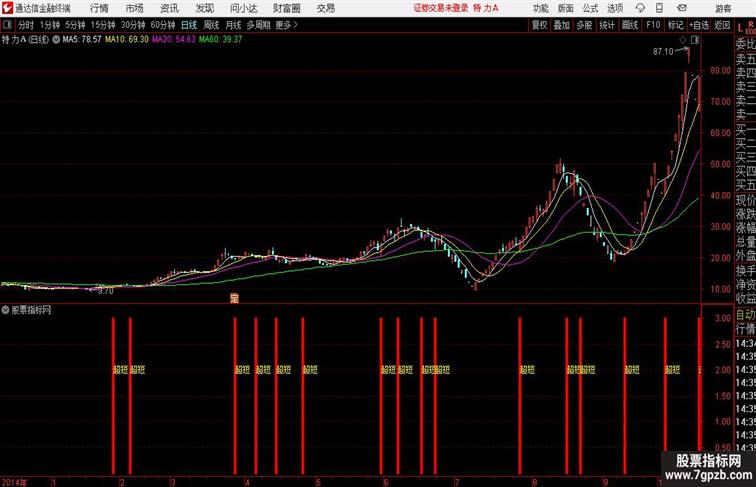Open the 市场 menu
The height and width of the screenshot is (487, 756).
click(x=135, y=8)
